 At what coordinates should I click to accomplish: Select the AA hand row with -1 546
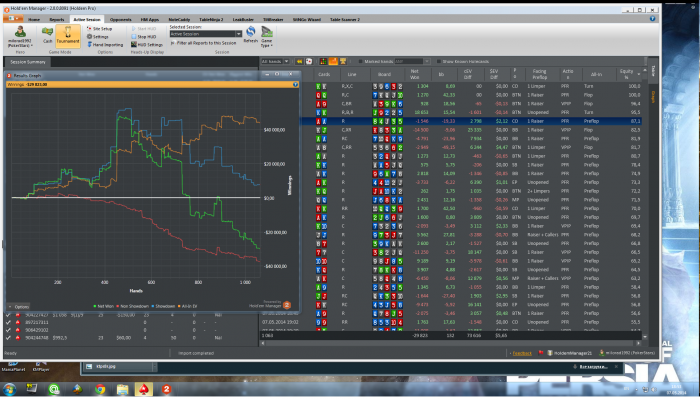point(471,121)
